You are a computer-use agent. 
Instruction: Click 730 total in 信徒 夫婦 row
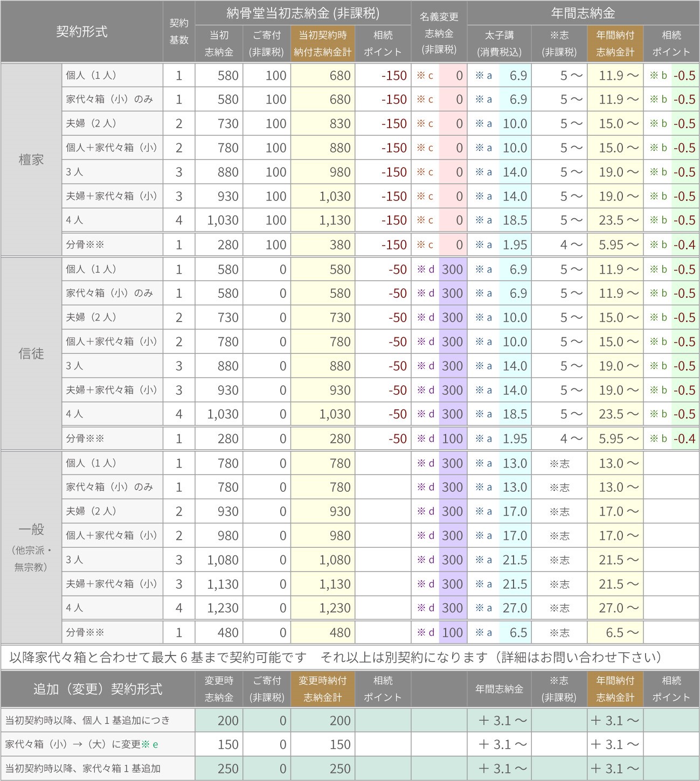[x=323, y=317]
